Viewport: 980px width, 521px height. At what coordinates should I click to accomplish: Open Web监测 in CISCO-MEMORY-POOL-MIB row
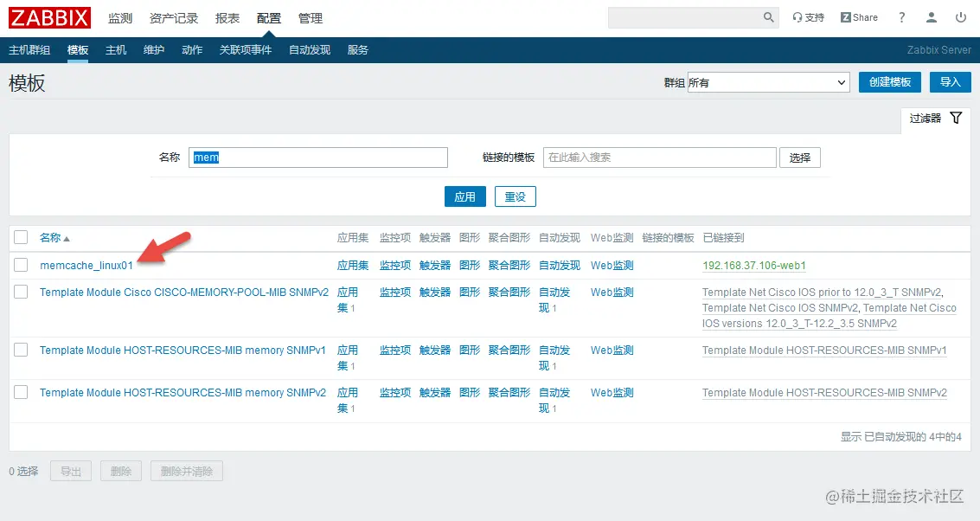(612, 292)
